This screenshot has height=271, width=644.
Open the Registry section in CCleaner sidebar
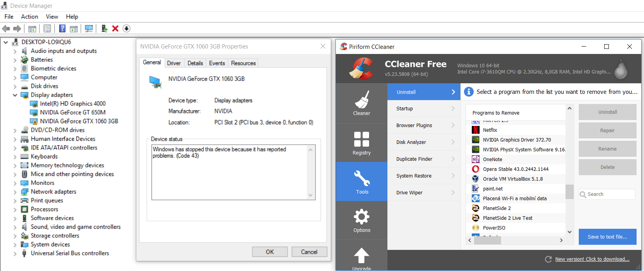click(362, 143)
